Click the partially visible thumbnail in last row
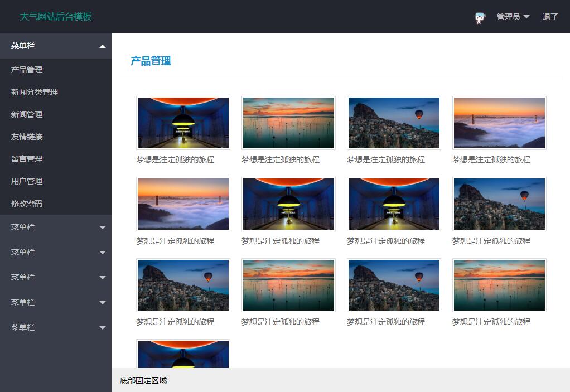 183,355
